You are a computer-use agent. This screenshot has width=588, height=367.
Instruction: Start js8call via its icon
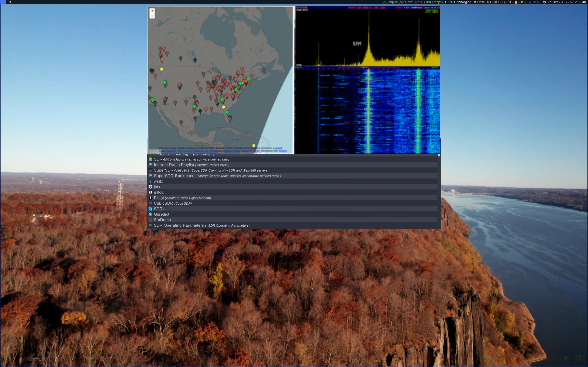point(151,192)
